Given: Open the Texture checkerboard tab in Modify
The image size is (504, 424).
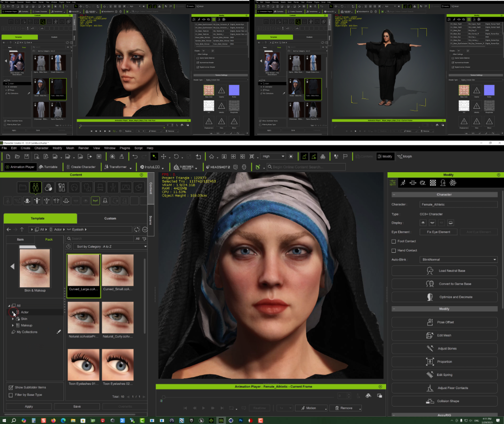Looking at the screenshot, I should tap(433, 183).
